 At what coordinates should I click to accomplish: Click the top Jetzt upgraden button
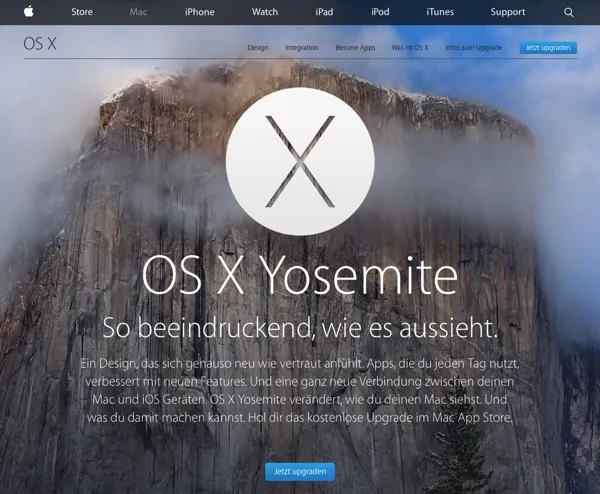click(x=548, y=47)
